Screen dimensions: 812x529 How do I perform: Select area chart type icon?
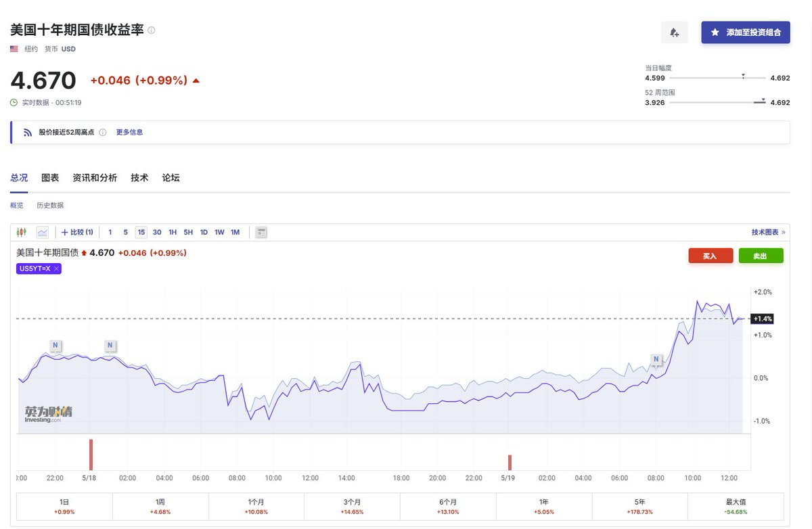[43, 232]
